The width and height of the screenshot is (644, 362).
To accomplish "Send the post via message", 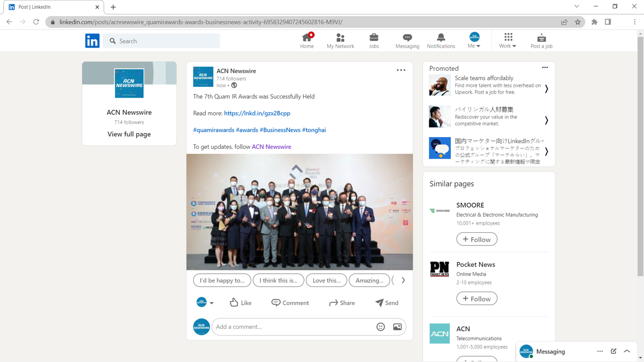I will (387, 303).
